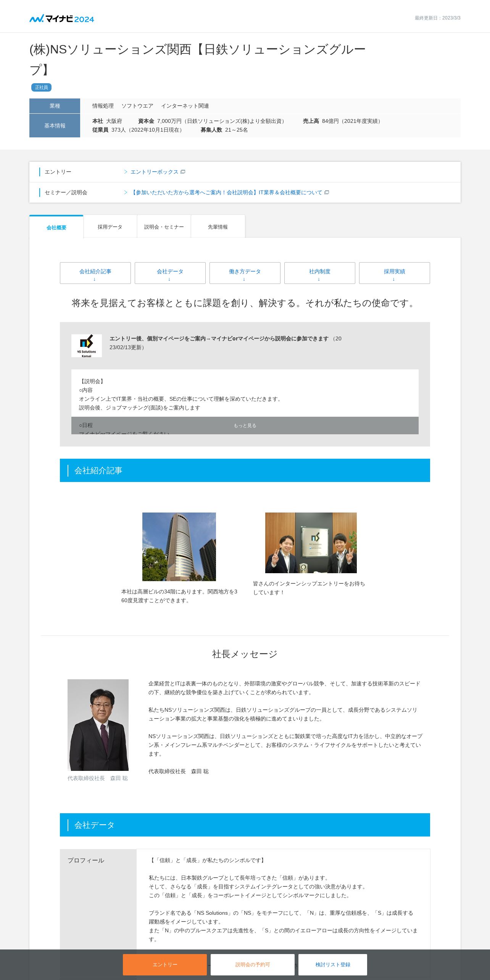Click the 代表取締役社長 caption under portrait
490x980 pixels.
98,778
